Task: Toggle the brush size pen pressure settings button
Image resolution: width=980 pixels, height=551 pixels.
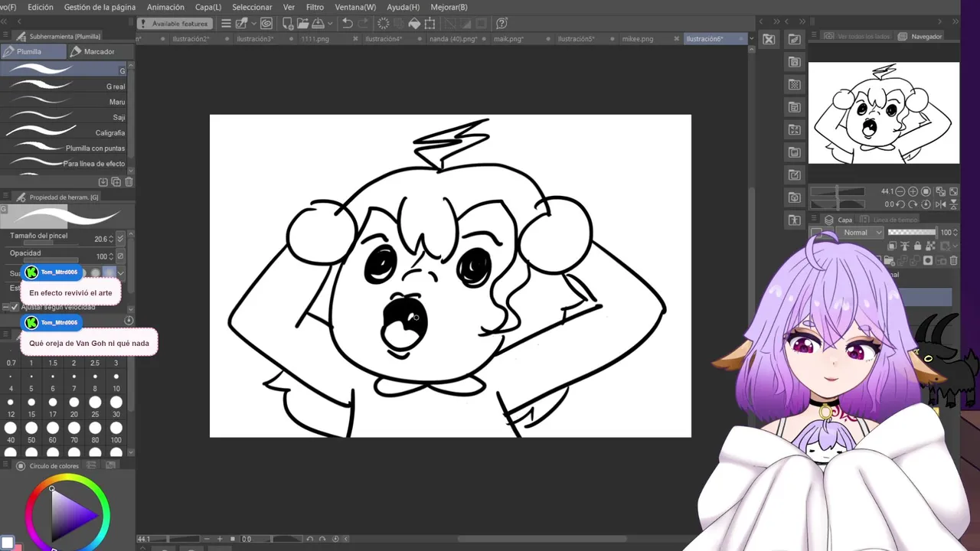Action: [x=120, y=239]
